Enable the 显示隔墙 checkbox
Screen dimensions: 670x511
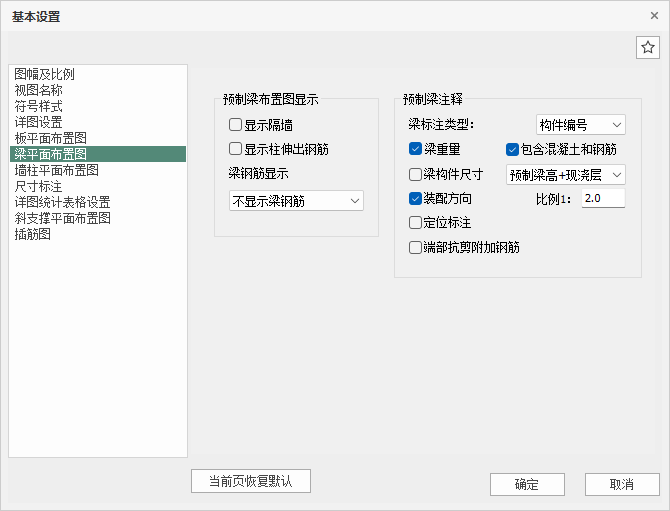coord(236,125)
